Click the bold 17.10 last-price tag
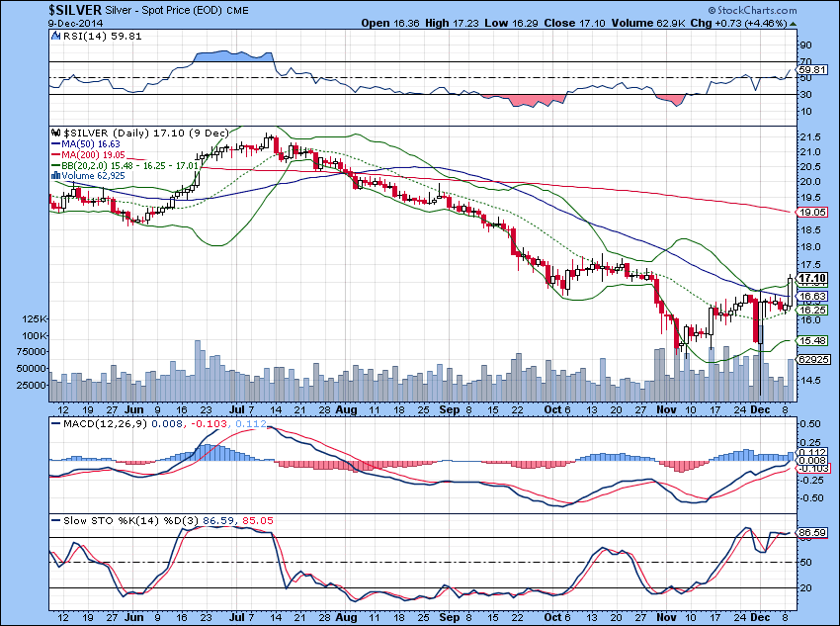 click(812, 278)
